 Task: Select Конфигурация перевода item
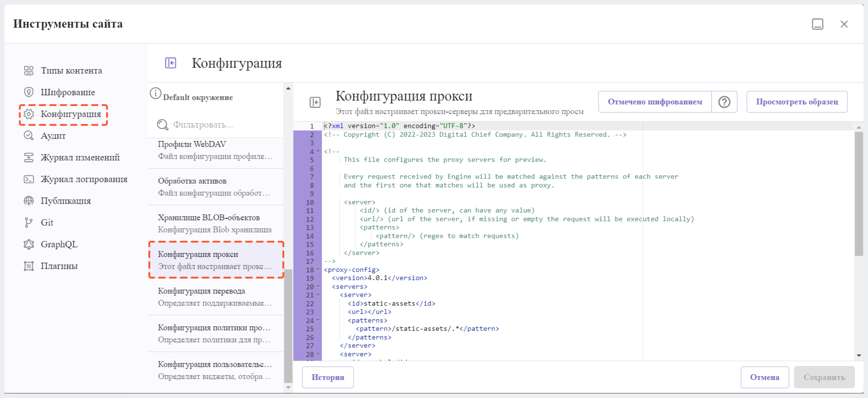pyautogui.click(x=216, y=297)
